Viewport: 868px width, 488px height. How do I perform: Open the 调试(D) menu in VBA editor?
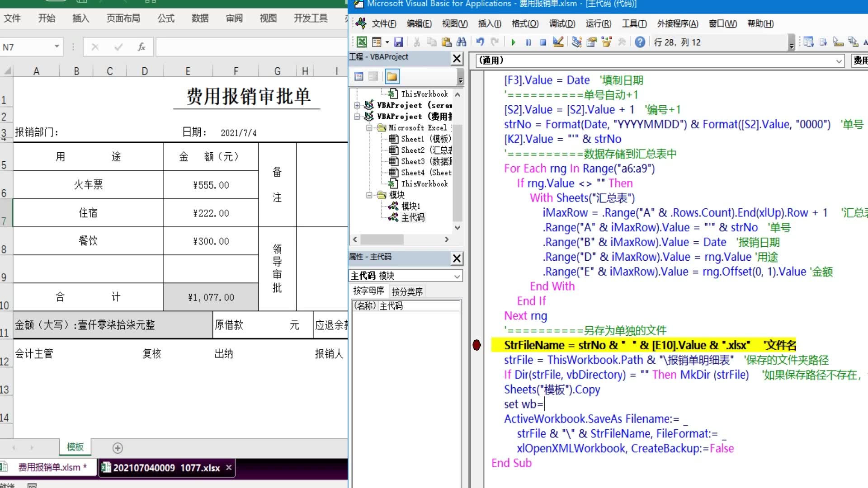tap(562, 23)
